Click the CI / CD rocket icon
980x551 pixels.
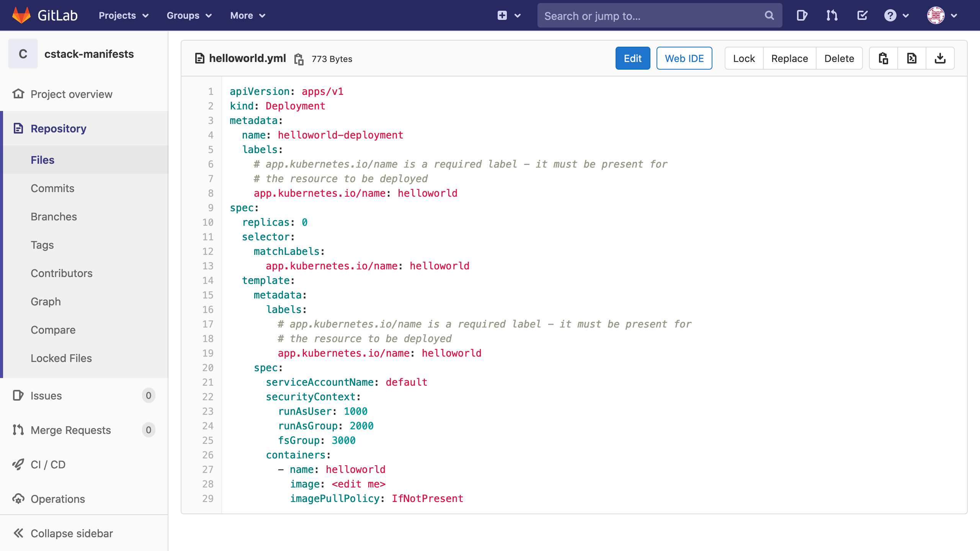[18, 464]
